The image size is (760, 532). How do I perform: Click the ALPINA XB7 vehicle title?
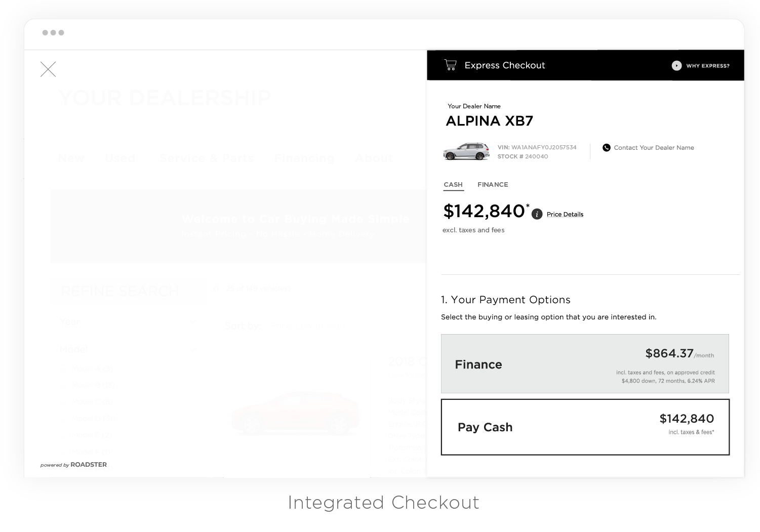489,121
